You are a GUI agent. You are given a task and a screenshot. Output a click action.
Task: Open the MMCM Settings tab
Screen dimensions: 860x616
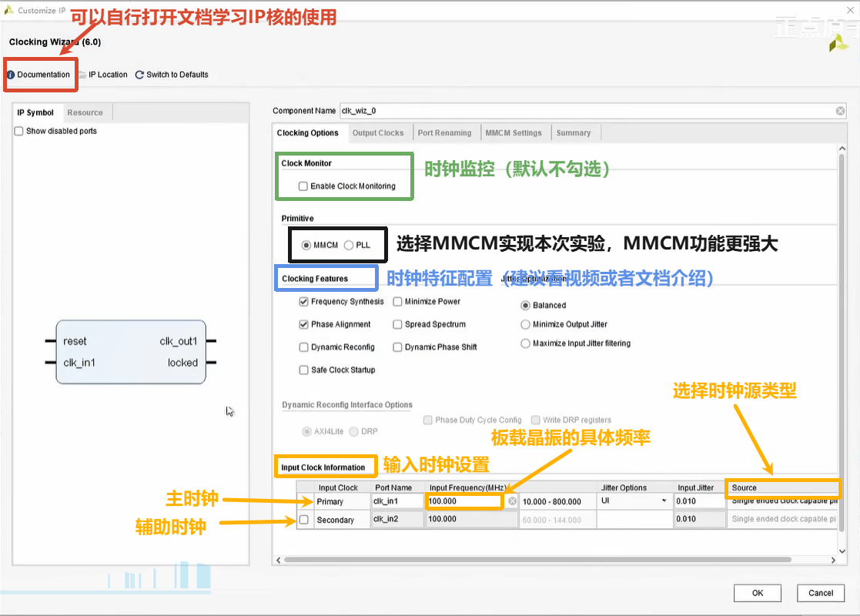tap(514, 132)
